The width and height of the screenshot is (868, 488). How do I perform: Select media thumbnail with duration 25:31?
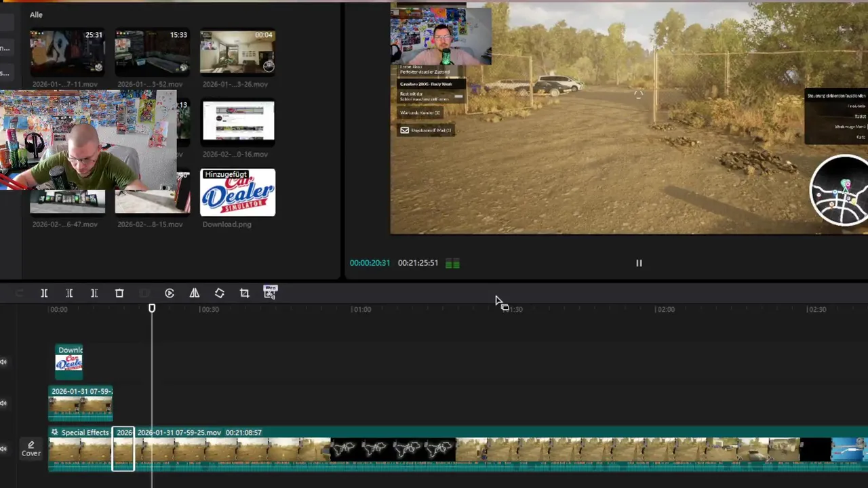[67, 52]
